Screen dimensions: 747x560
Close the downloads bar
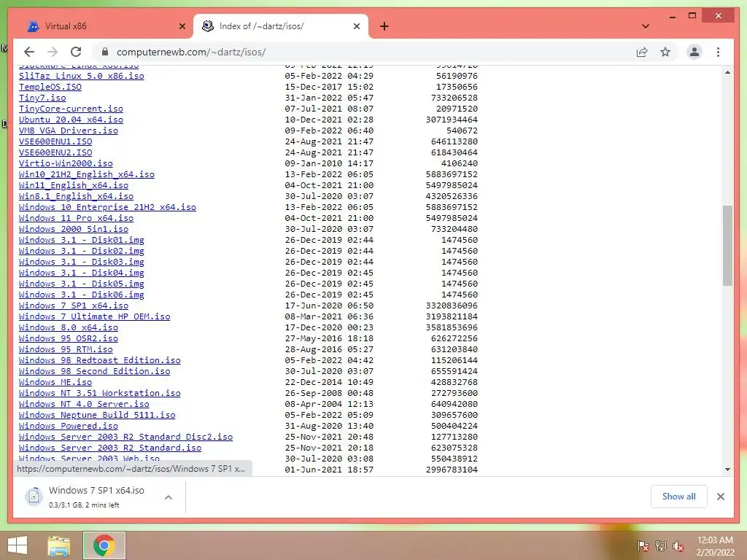pos(720,497)
